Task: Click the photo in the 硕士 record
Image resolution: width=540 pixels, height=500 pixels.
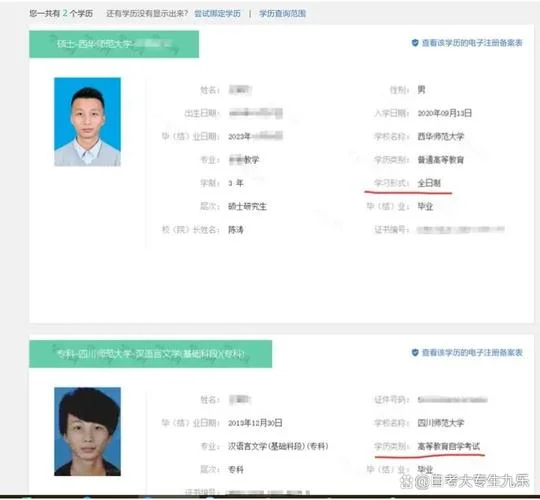Action: pyautogui.click(x=87, y=122)
